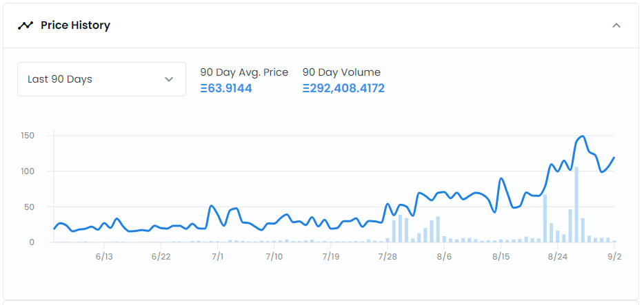Screen dimensions: 644x305
Task: Click the 150 y-axis label
Action: point(28,135)
